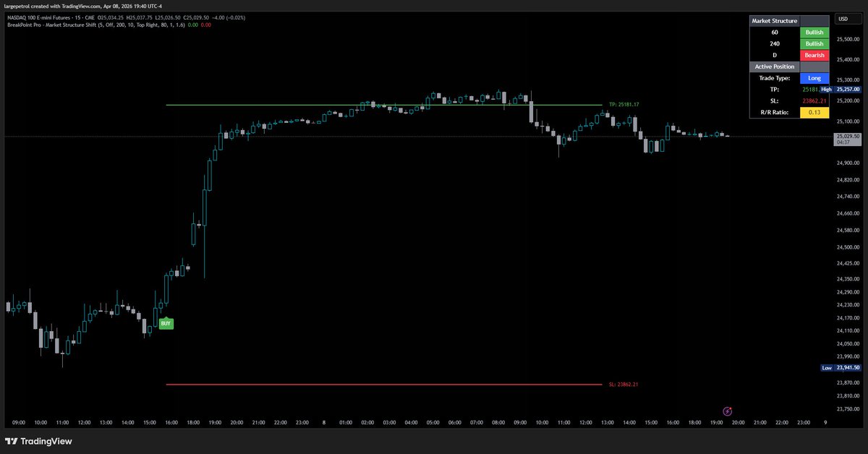Click the date 8 time axis label
Image resolution: width=868 pixels, height=454 pixels.
(323, 421)
